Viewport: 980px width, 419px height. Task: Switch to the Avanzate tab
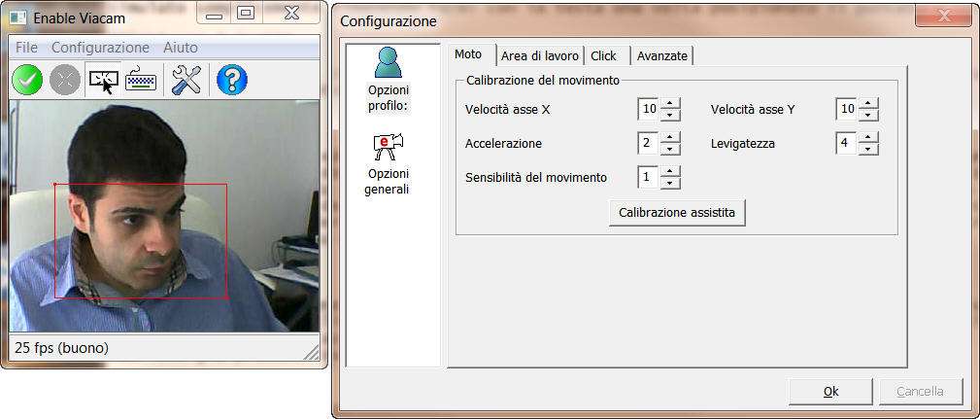pyautogui.click(x=661, y=55)
